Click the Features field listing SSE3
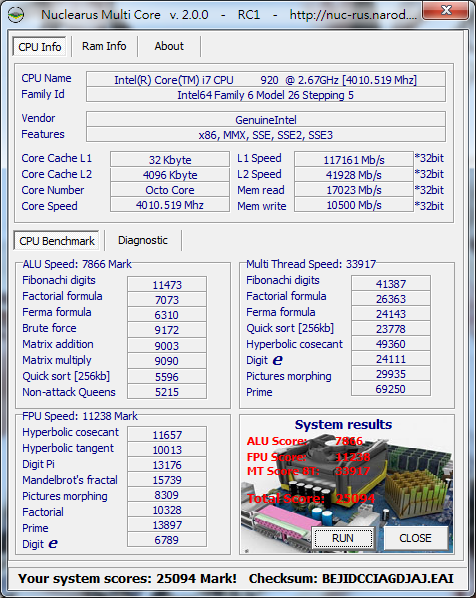Screen dimensions: 476x598 tap(265, 135)
